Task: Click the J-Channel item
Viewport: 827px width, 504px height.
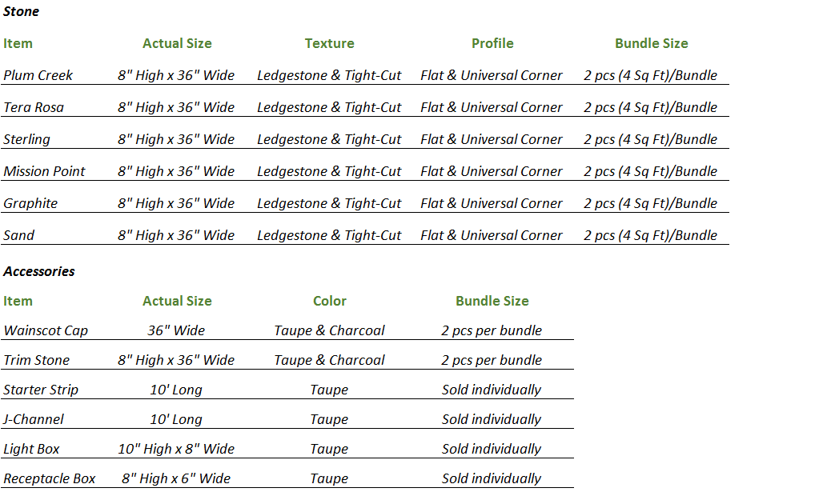Action: pyautogui.click(x=34, y=420)
